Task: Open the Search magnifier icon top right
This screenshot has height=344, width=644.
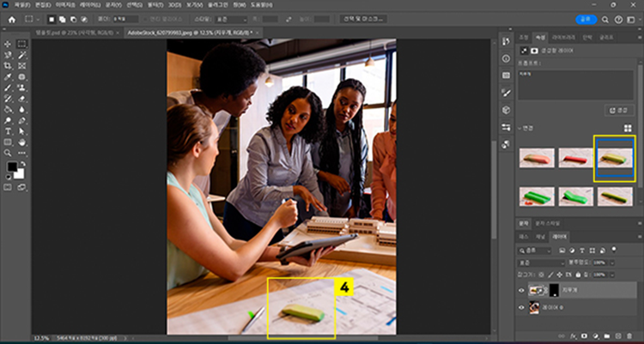Action: pos(605,19)
